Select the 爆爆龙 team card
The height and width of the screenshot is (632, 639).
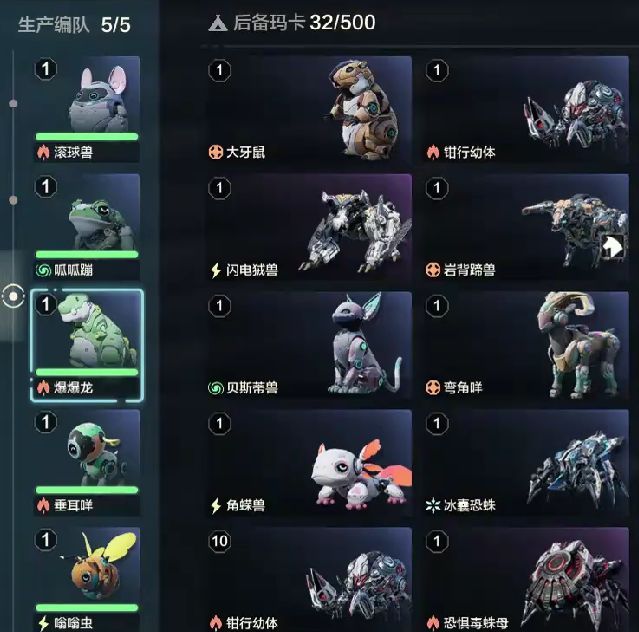tap(87, 346)
